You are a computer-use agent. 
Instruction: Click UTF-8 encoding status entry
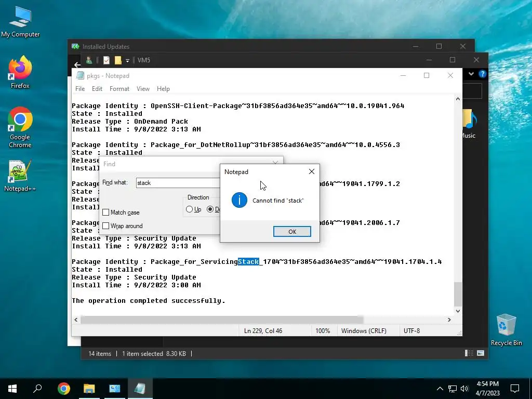pos(411,331)
